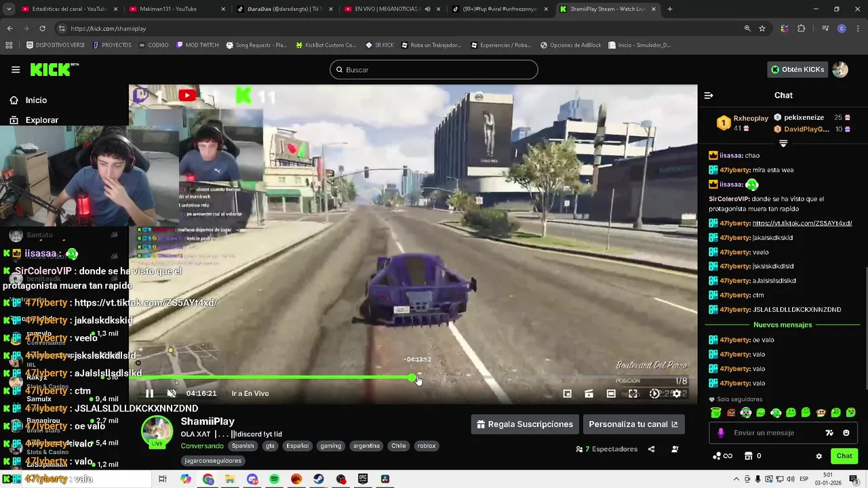This screenshot has height=488, width=868.
Task: Expand the chat leaderboard with the chevron
Action: pyautogui.click(x=783, y=144)
